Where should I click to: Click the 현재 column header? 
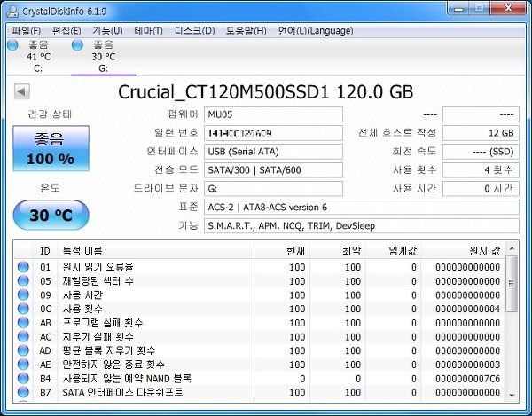[282, 251]
